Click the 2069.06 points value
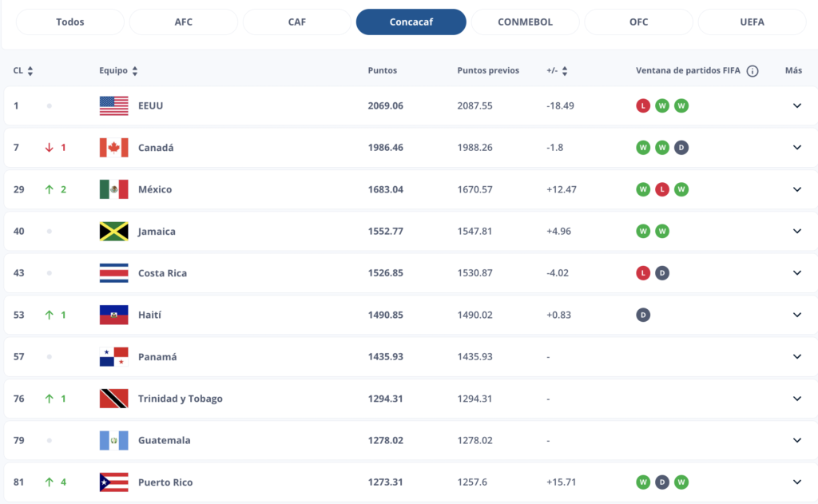Screen dimensions: 818x504 [x=386, y=106]
